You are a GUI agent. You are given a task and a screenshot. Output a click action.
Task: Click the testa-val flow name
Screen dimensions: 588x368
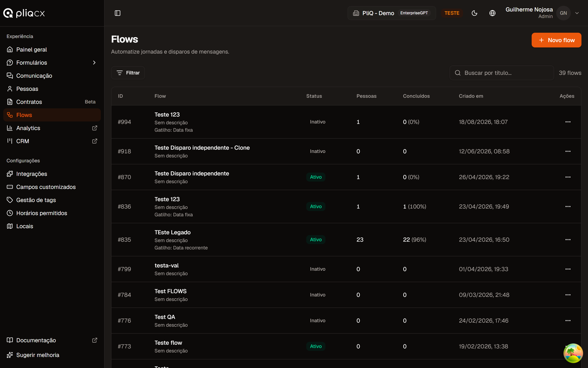[166, 266]
